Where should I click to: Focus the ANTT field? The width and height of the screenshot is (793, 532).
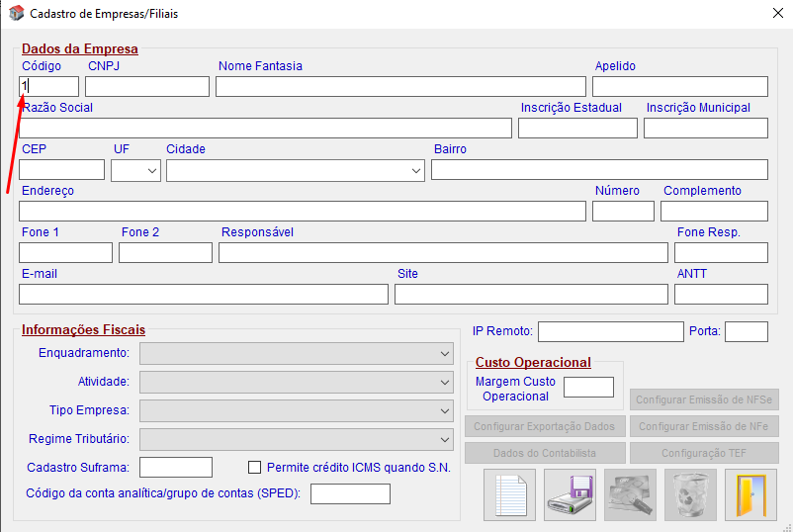point(721,295)
